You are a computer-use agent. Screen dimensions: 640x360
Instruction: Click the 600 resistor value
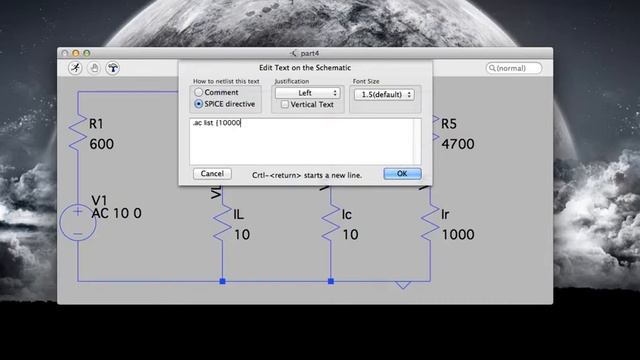pos(102,144)
